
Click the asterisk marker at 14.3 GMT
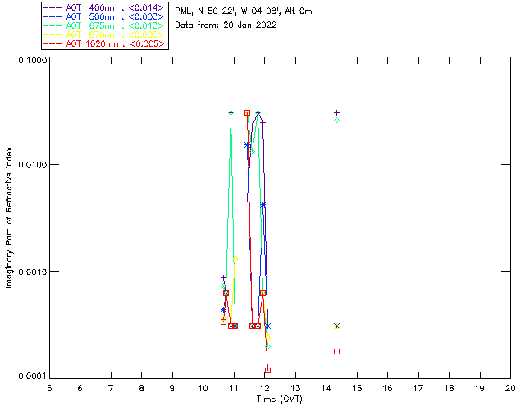[x=336, y=326]
